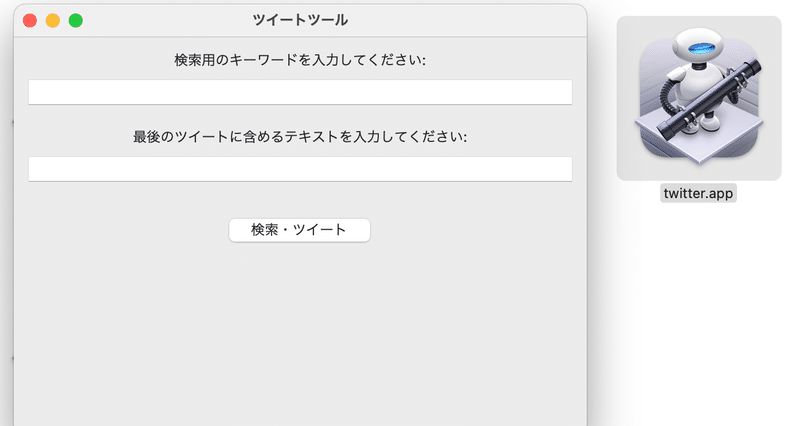Click the white platform base under the robot
Viewport: 800px width, 426px height.
pos(699,140)
